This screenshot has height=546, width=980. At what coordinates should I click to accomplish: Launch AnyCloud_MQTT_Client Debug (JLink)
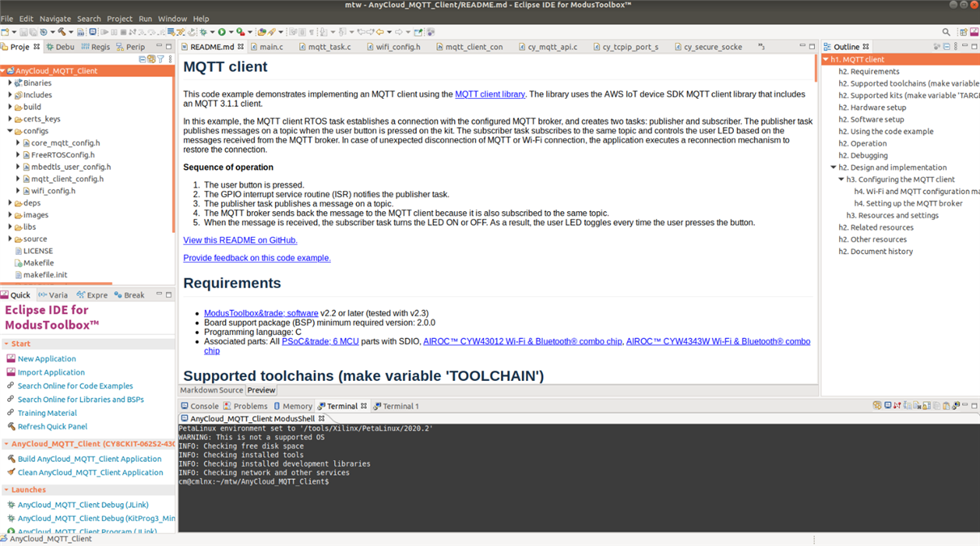click(83, 505)
